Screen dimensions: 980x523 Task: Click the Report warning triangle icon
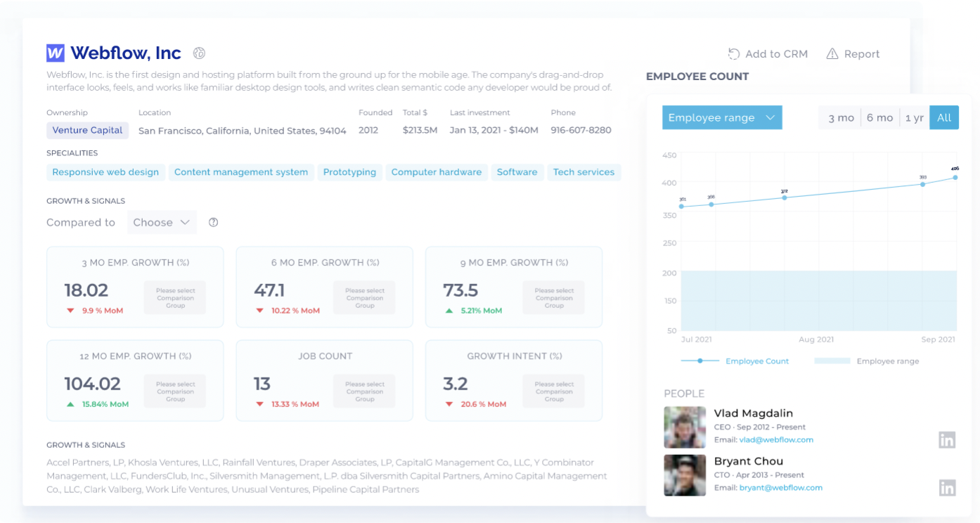(x=832, y=54)
